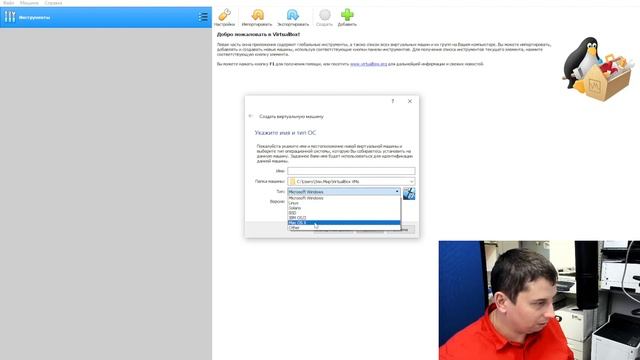Click the Создать виртуальную машину title text
The height and width of the screenshot is (360, 640).
point(291,116)
